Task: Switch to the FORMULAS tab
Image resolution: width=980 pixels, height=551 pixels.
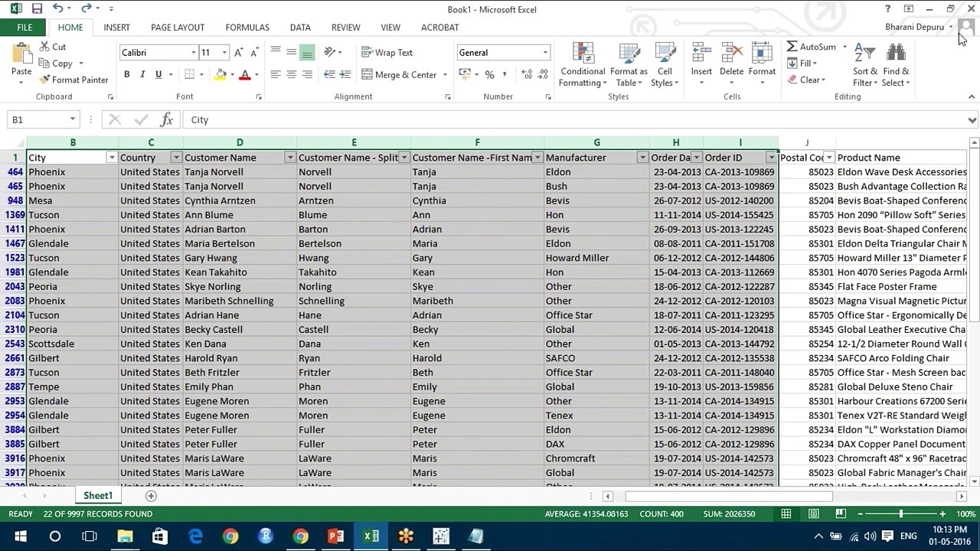Action: (247, 28)
